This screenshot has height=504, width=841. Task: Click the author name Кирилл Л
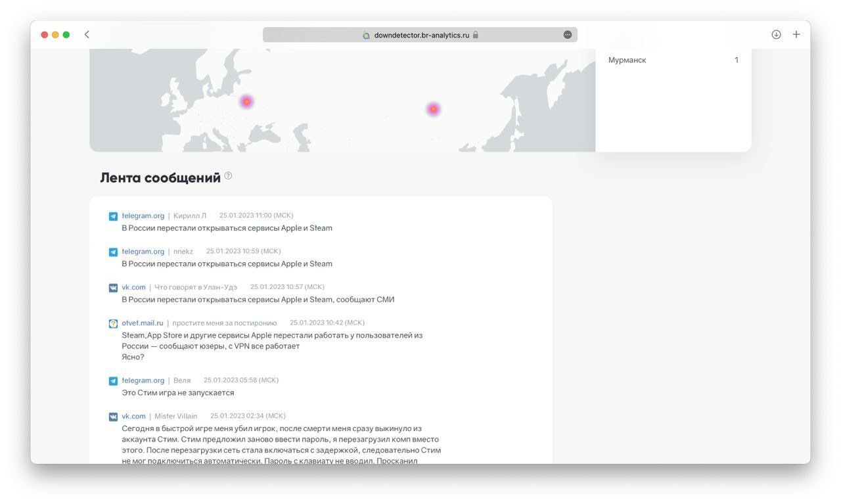(x=190, y=216)
